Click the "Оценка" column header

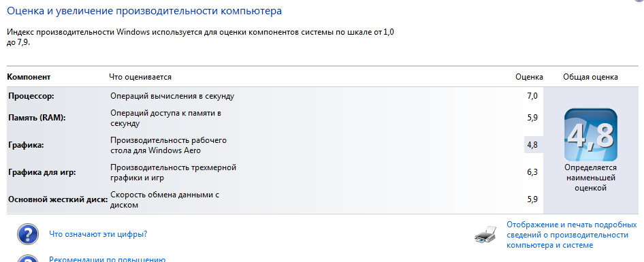click(529, 77)
